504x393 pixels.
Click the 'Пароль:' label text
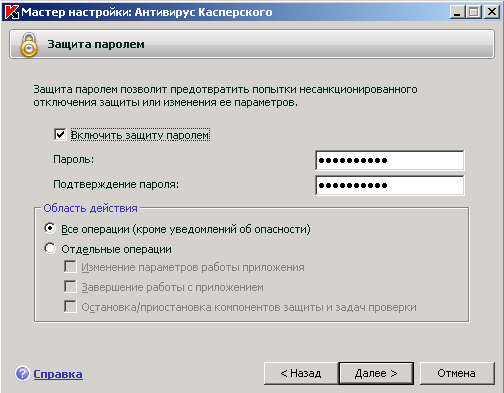pos(74,159)
